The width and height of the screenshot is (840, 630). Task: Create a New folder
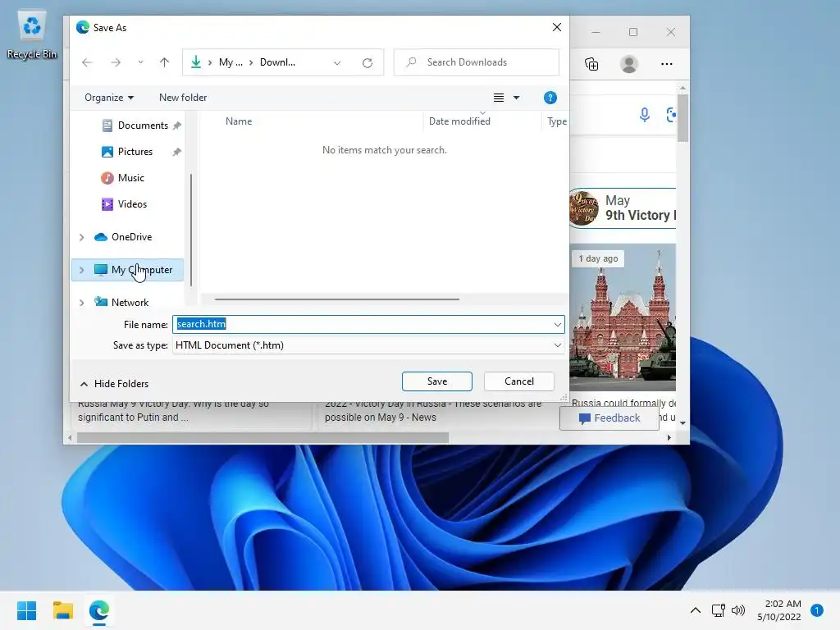pos(183,98)
